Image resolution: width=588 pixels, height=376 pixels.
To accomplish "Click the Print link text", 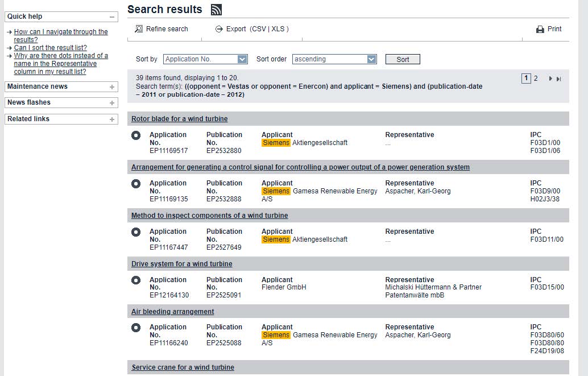I will [x=554, y=29].
